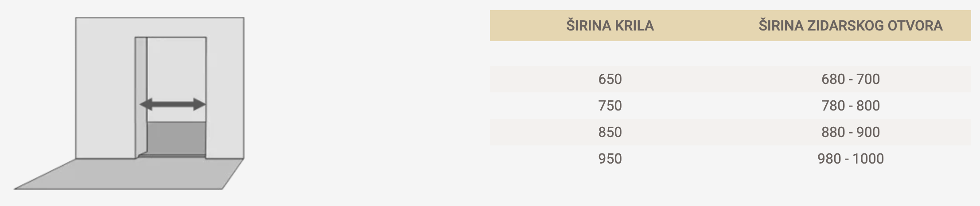The height and width of the screenshot is (206, 980).
Task: Click the light door opening above arrow
Action: (176, 66)
